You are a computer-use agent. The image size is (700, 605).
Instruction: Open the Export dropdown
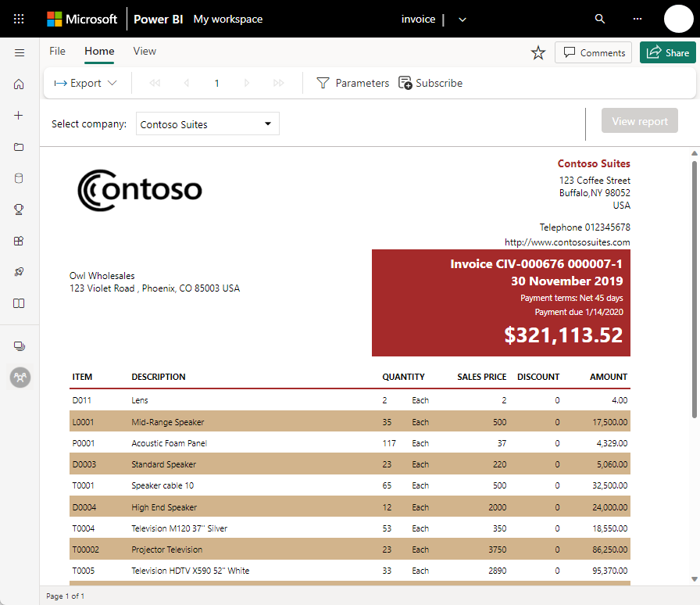[85, 83]
